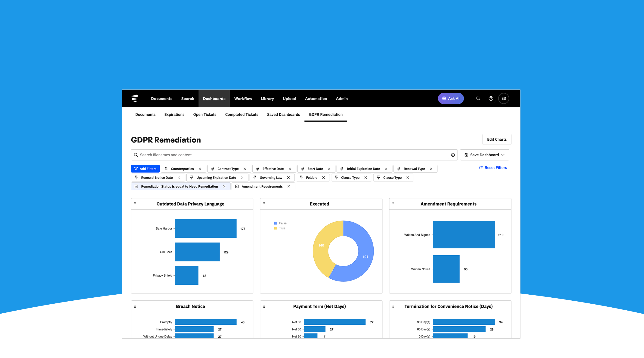Screen dimensions: 644x358
Task: Remove the Governing Law filter
Action: pos(288,178)
